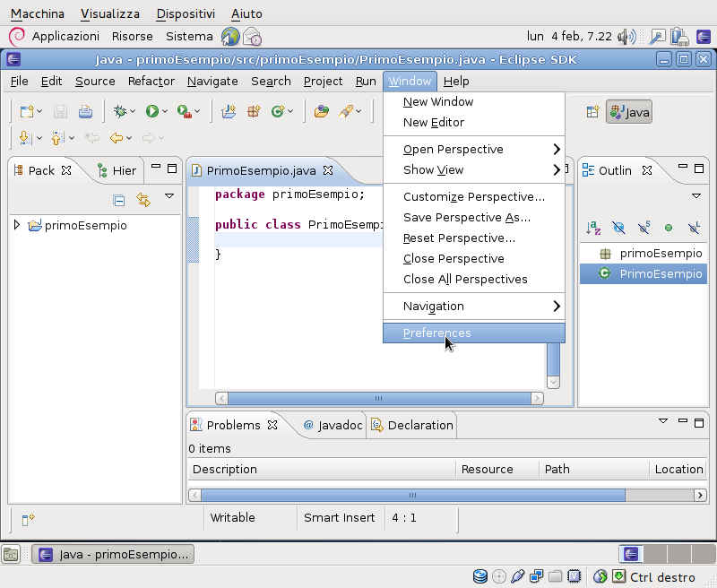This screenshot has height=588, width=717.
Task: Click the Print toolbar icon
Action: click(x=85, y=111)
